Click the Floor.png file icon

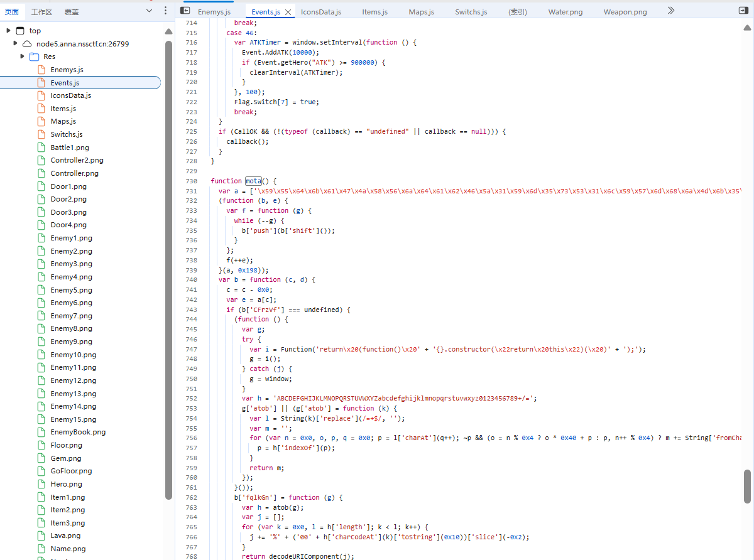pos(41,445)
